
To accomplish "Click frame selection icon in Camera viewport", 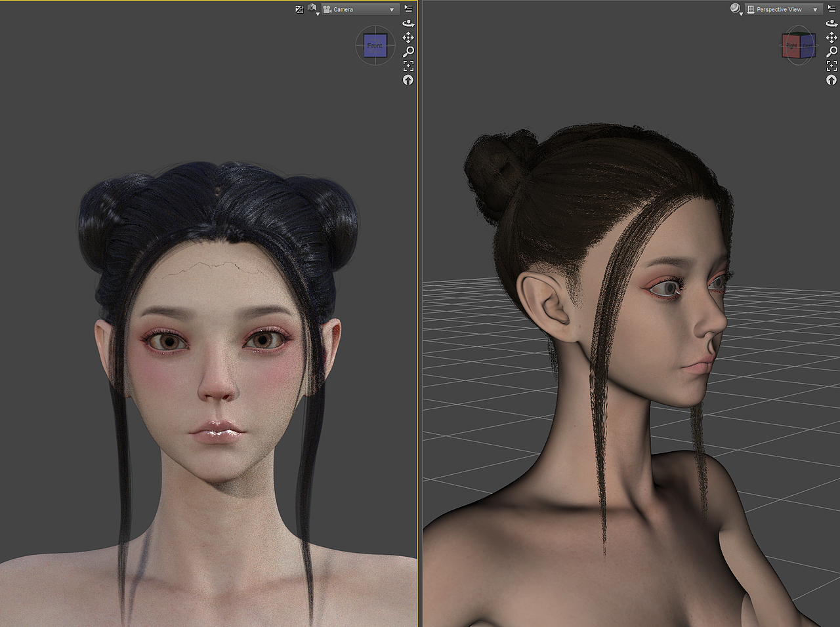I will 408,66.
